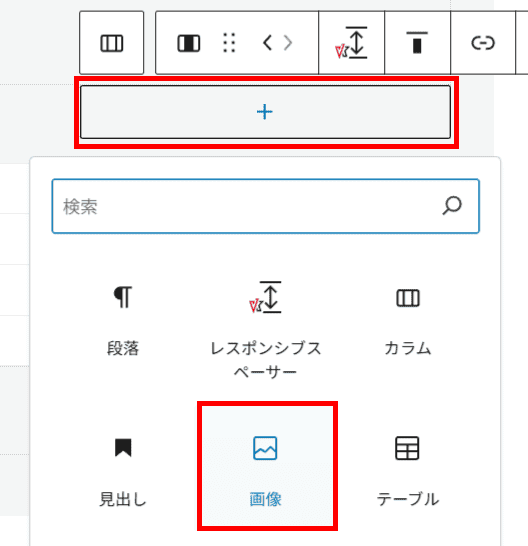Insert the レスポンシブスペーサー block
The height and width of the screenshot is (546, 528).
(x=265, y=330)
